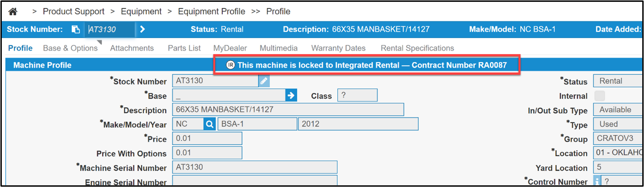The height and width of the screenshot is (187, 644).
Task: Open the Status dropdown showing Rental
Action: pyautogui.click(x=618, y=81)
